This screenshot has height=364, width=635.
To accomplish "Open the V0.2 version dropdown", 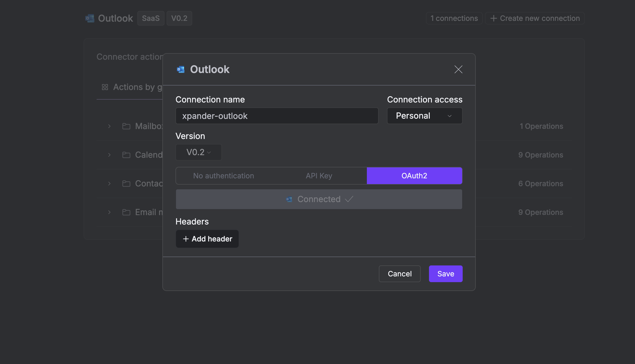I will click(x=198, y=152).
